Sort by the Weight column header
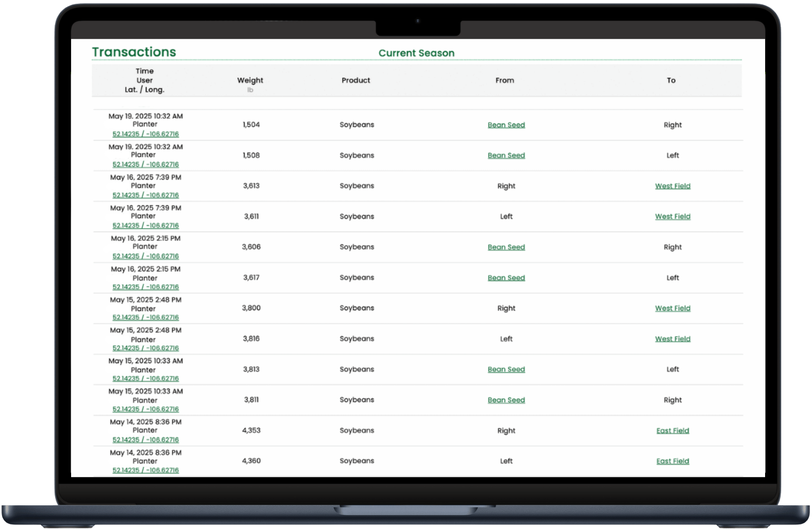Screen dimensions: 812x530 pos(250,80)
